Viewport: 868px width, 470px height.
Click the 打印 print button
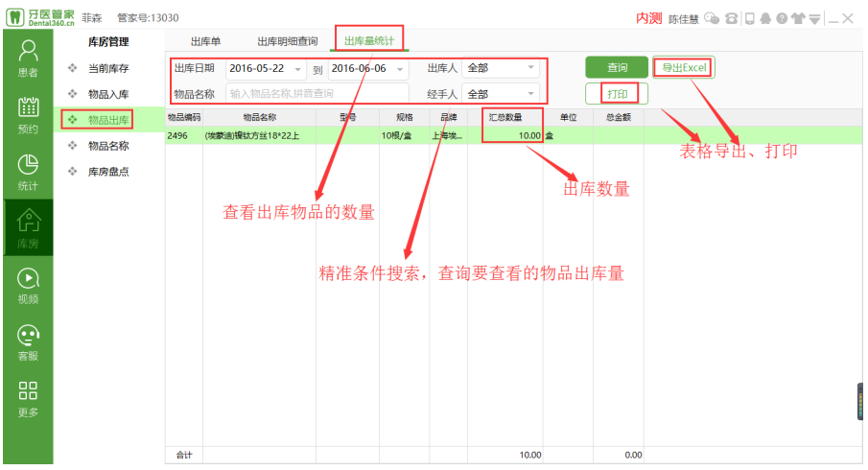(x=617, y=94)
